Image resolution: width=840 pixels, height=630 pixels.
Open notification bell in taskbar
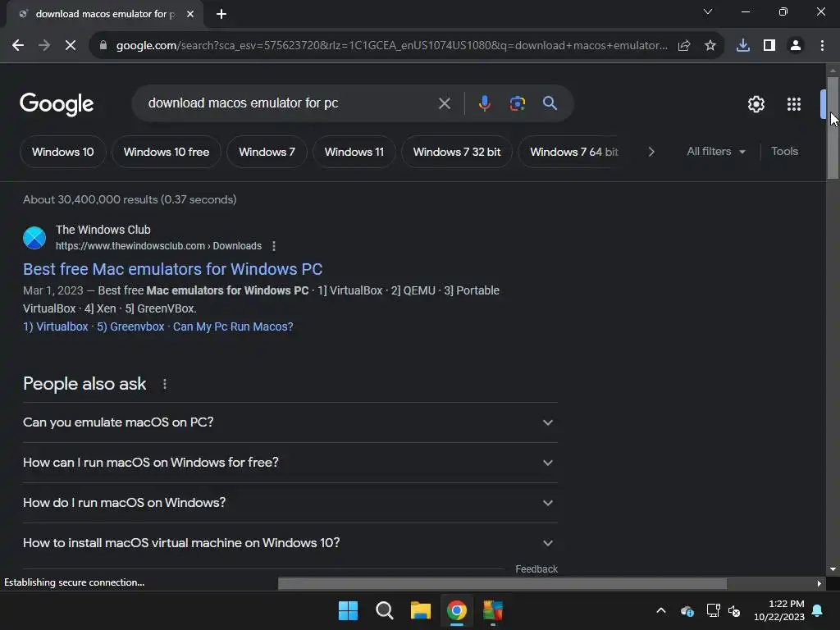pos(818,610)
